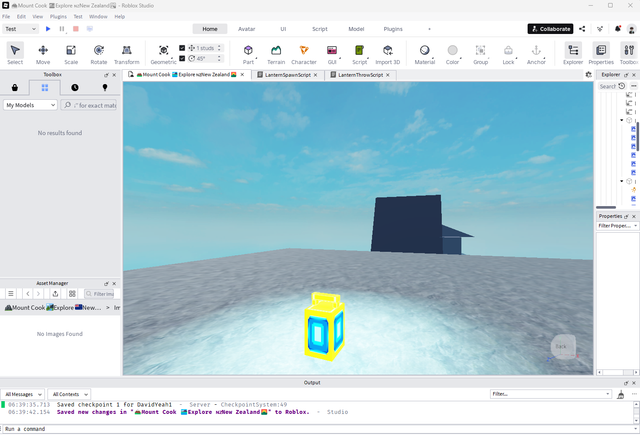Choose the Scale tool
Image resolution: width=640 pixels, height=437 pixels.
click(71, 53)
